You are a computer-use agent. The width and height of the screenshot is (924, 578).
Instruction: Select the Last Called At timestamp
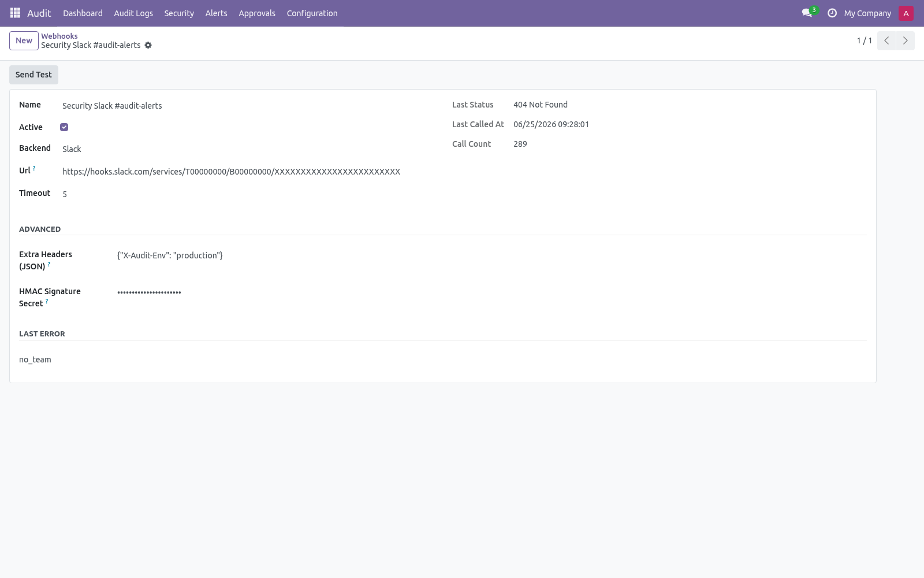551,124
